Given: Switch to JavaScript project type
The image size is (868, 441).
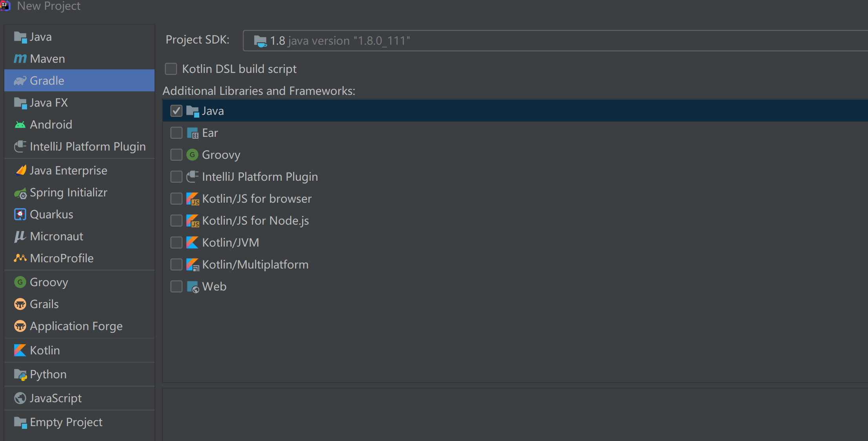Looking at the screenshot, I should tap(56, 398).
